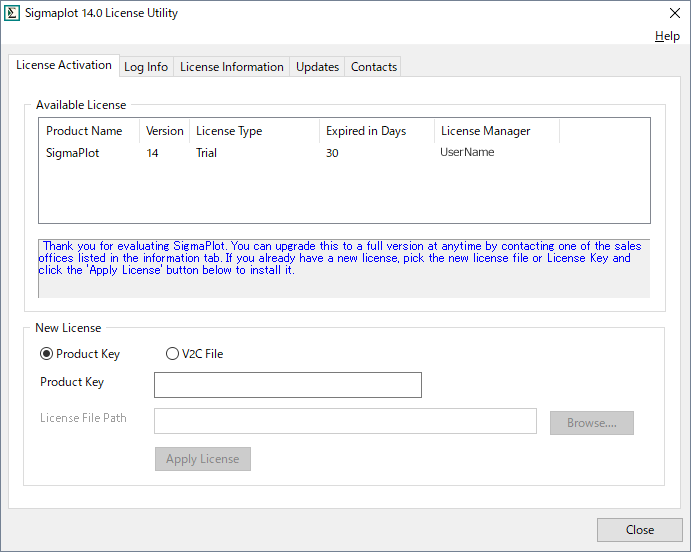Screen dimensions: 691x552
Task: Click the Sigmaplot app icon in title bar
Action: point(13,13)
